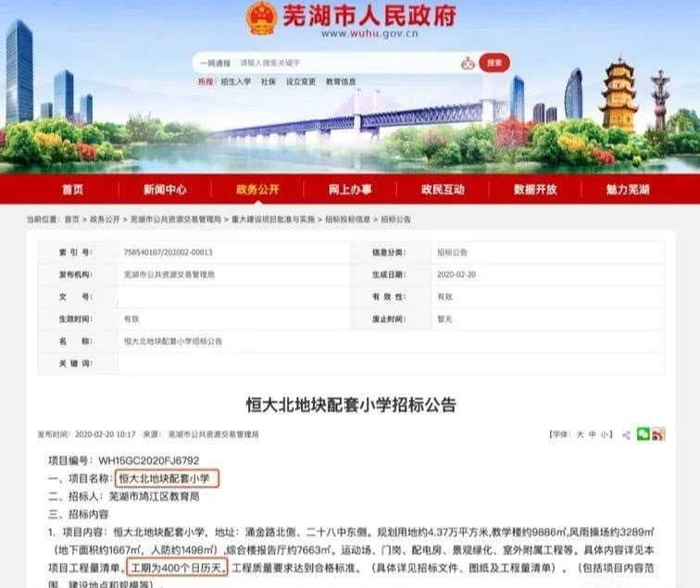Open the 招生入学 hot search link
Image resolution: width=700 pixels, height=588 pixels.
[x=236, y=81]
